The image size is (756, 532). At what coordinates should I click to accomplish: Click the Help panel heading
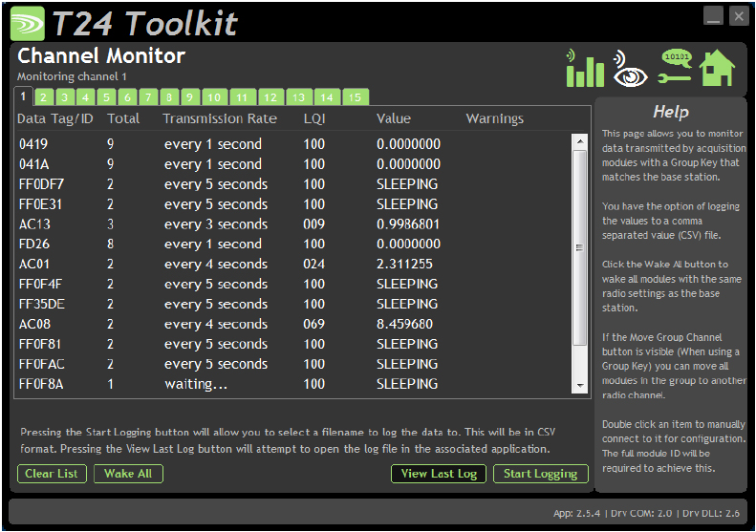pos(671,112)
